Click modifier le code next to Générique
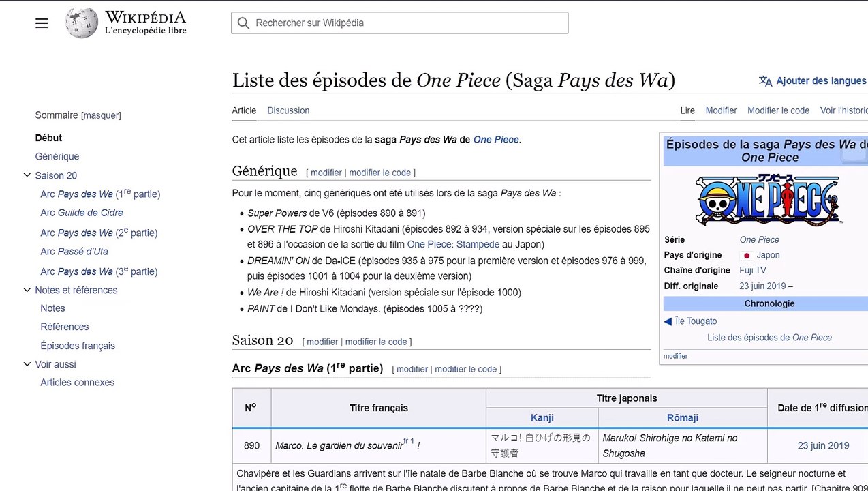 [380, 173]
